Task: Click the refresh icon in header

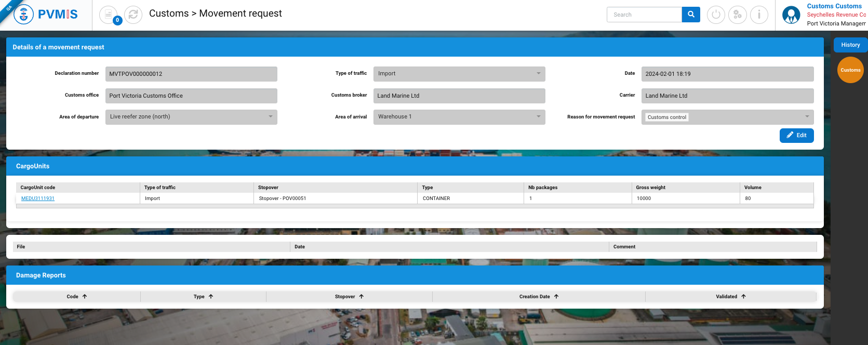Action: pyautogui.click(x=133, y=15)
